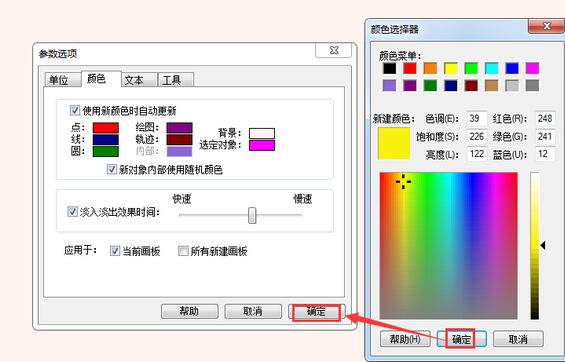Viewport: 565px width, 362px height.
Task: Switch to the 工具 tab
Action: click(x=176, y=80)
